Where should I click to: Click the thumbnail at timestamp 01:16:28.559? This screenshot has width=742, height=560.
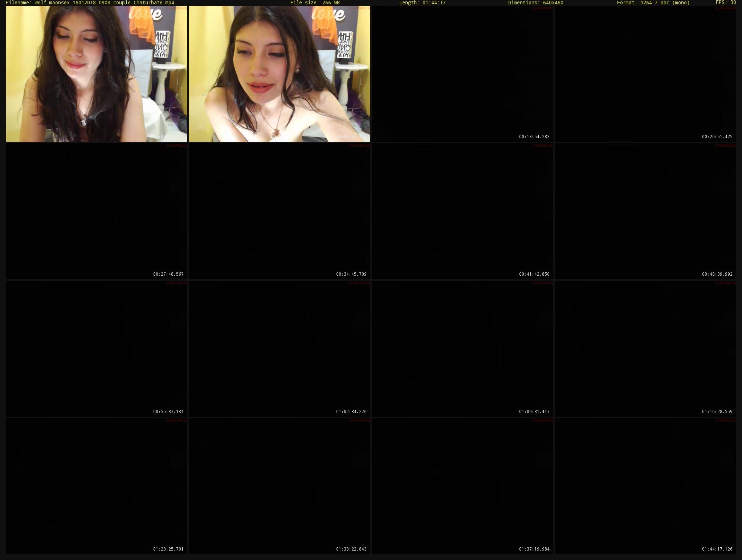645,349
